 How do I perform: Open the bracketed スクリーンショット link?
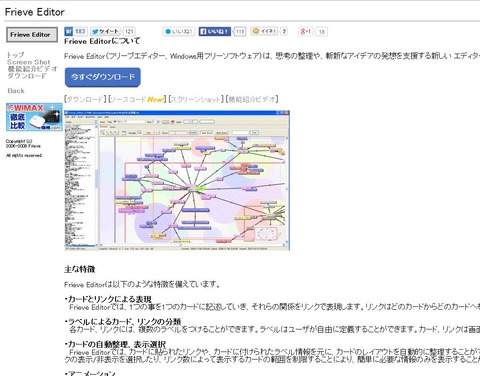[x=197, y=99]
